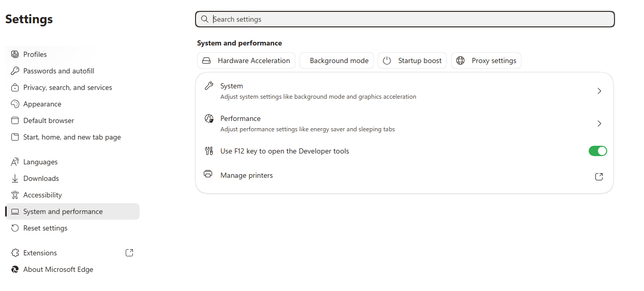Click the Background mode shortcut button
The width and height of the screenshot is (644, 291).
coord(337,60)
